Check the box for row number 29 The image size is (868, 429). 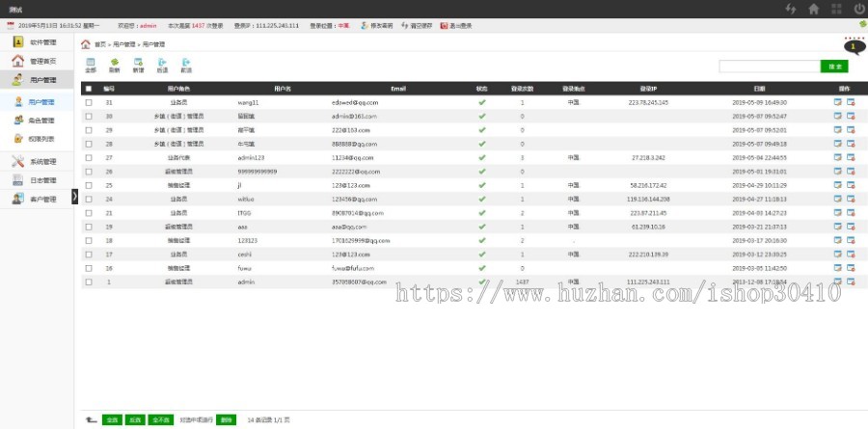click(x=89, y=130)
